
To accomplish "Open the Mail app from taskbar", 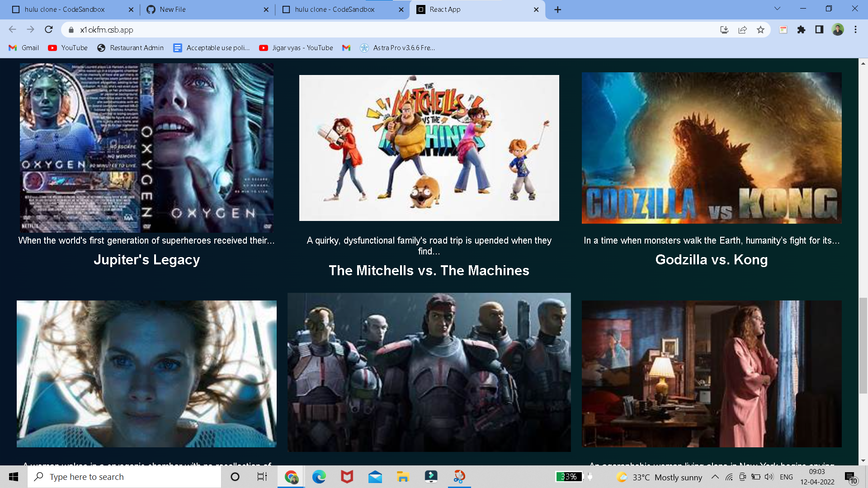I will point(375,477).
